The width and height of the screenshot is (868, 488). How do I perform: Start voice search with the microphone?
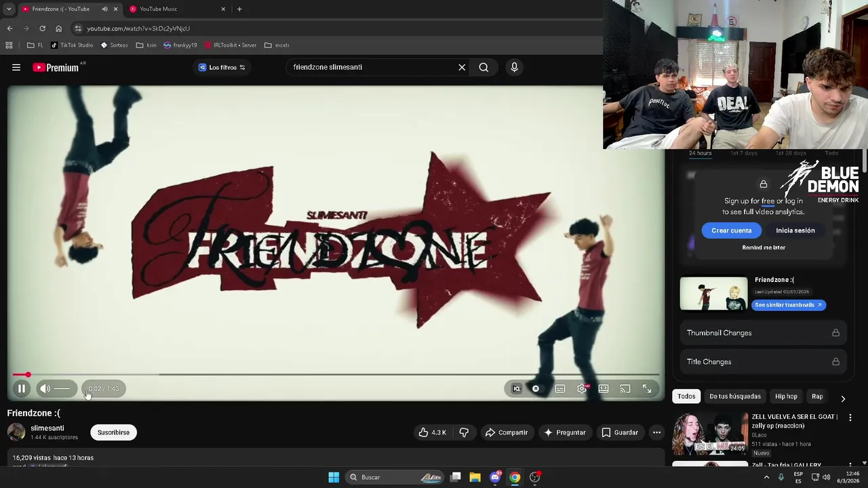point(514,67)
